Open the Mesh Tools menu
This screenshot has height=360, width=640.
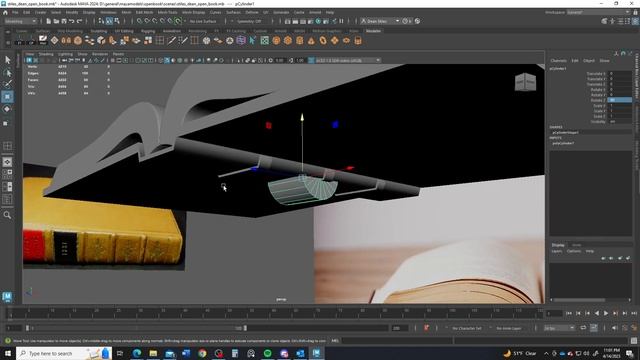(167, 13)
